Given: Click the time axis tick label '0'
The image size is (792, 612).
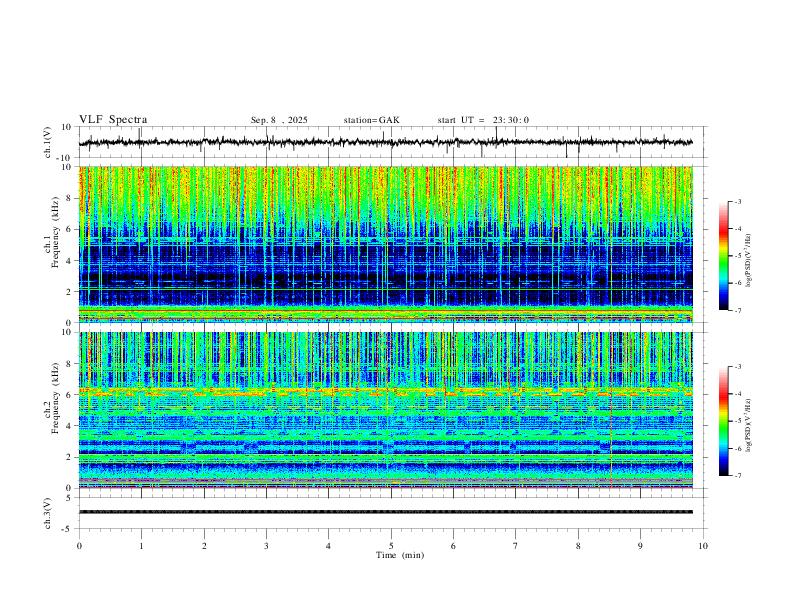Looking at the screenshot, I should (79, 546).
